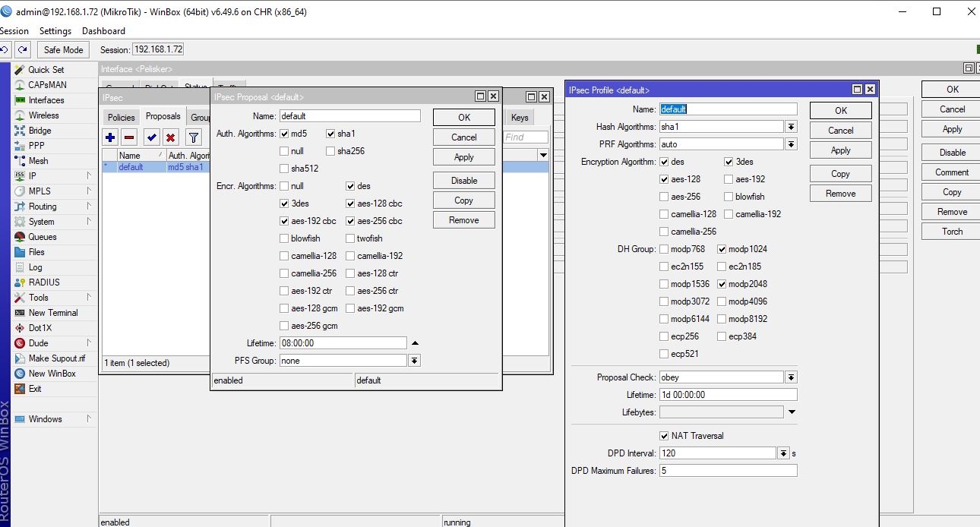
Task: Open Interfaces sidebar entry
Action: coord(46,100)
